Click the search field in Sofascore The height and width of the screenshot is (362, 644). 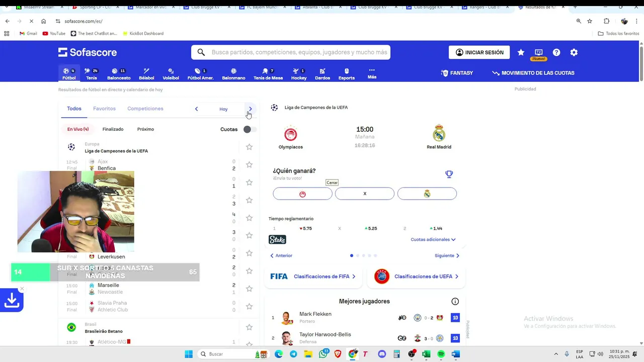click(291, 52)
